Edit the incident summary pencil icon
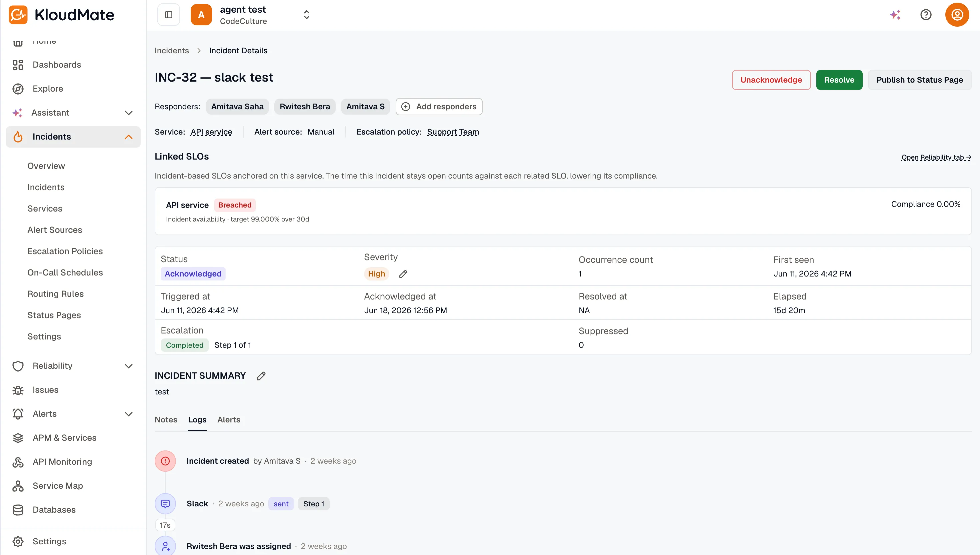The width and height of the screenshot is (980, 555). 261,375
